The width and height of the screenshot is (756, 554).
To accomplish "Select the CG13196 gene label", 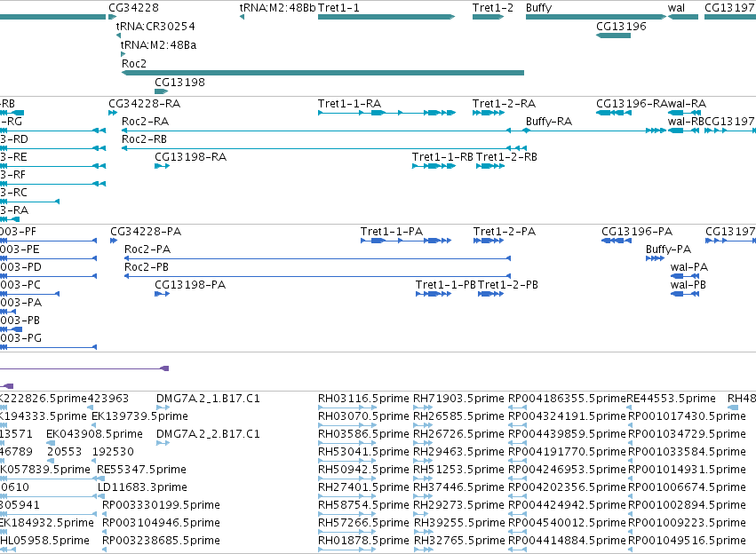I will [621, 26].
